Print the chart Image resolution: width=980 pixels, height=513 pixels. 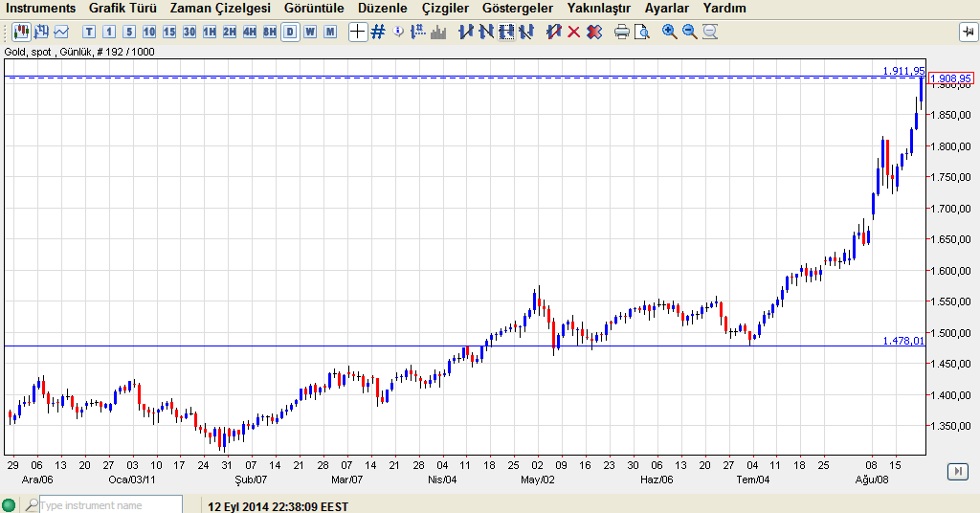point(621,32)
